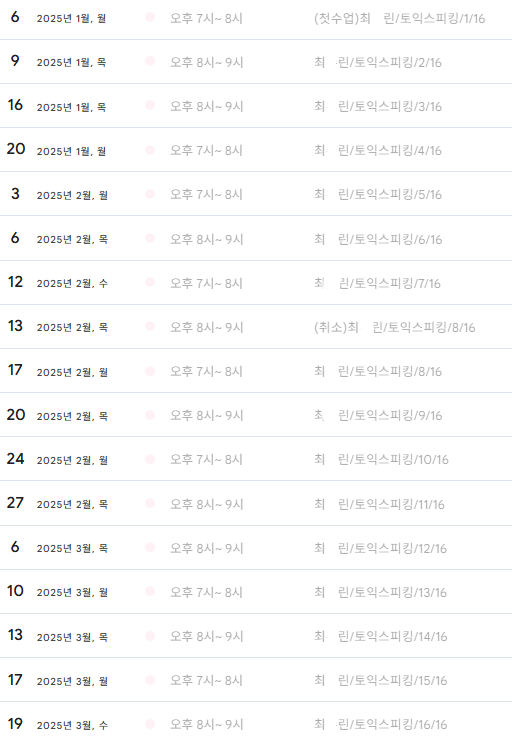The image size is (512, 737).
Task: Click pink dot on February 12 row
Action: [150, 282]
